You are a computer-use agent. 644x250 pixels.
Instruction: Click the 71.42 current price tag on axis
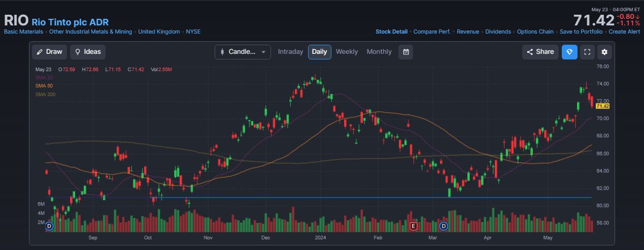(x=602, y=106)
